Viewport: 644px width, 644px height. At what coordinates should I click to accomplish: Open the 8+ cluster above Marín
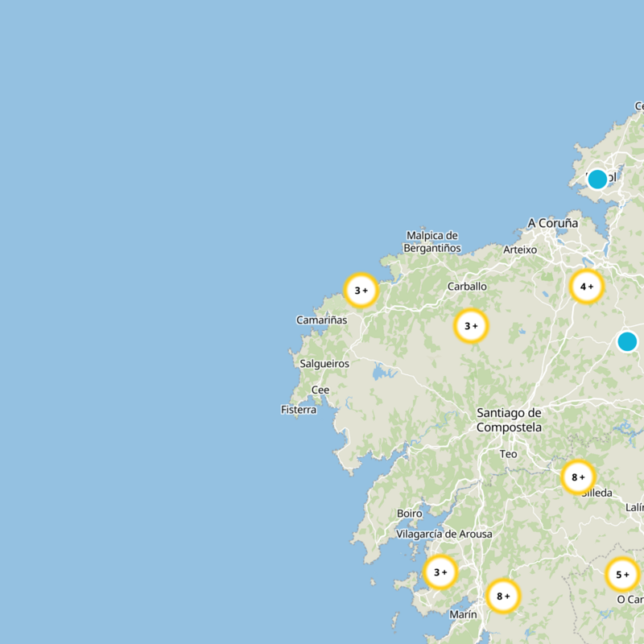[503, 596]
